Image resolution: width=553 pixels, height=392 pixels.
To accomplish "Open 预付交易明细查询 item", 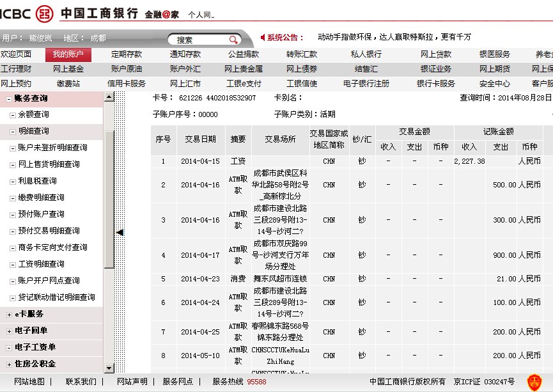I will coord(49,230).
